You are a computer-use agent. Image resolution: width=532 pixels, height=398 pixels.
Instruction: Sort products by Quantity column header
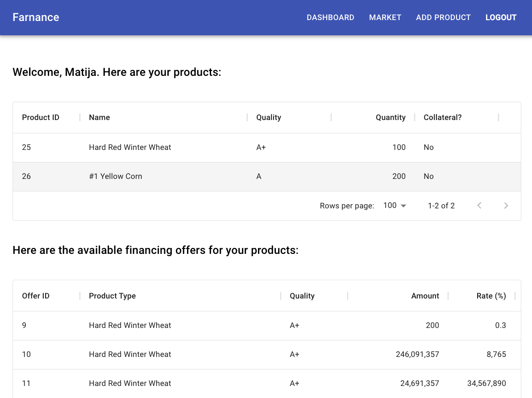click(390, 117)
